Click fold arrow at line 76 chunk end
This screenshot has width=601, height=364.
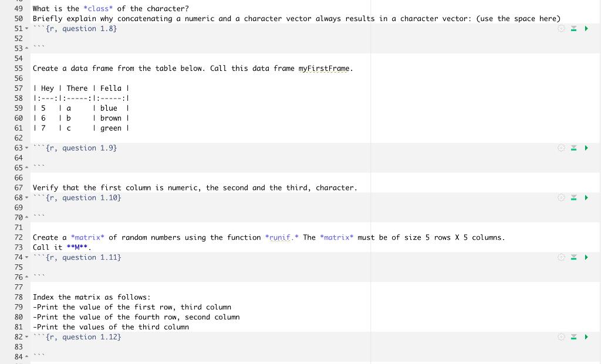(x=26, y=277)
